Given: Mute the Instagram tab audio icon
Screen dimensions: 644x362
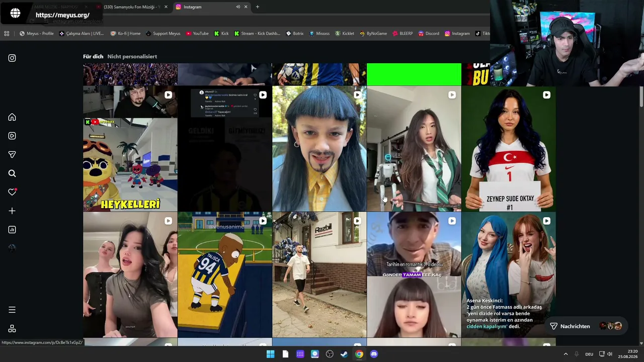Looking at the screenshot, I should tap(238, 7).
